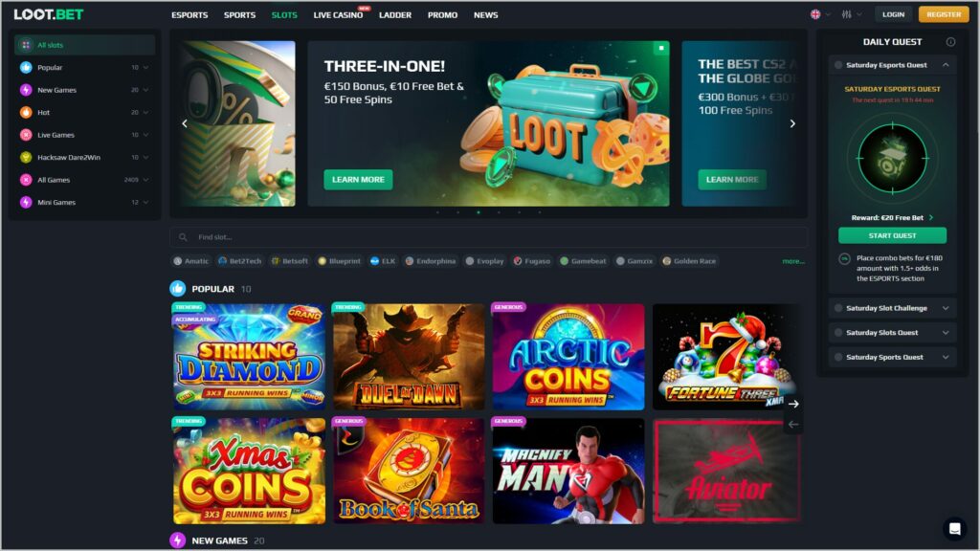Open the live chat support bubble
Screen dimensions: 980x551
coord(954,529)
